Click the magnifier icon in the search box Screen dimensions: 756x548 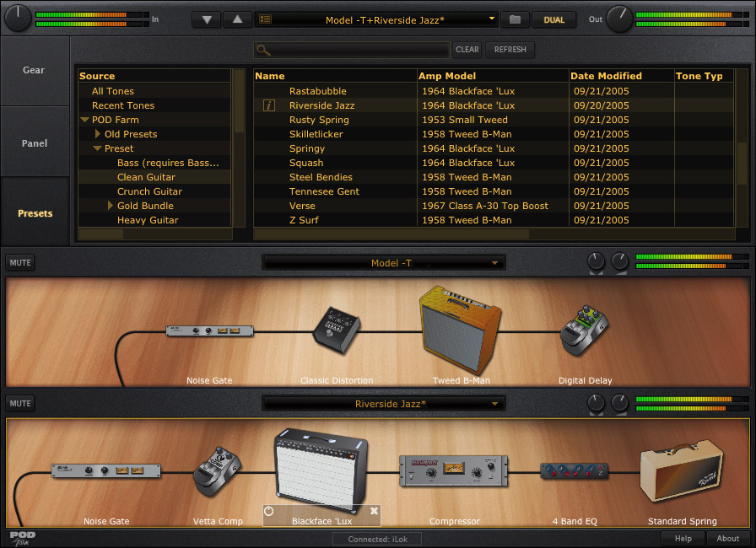tap(263, 50)
